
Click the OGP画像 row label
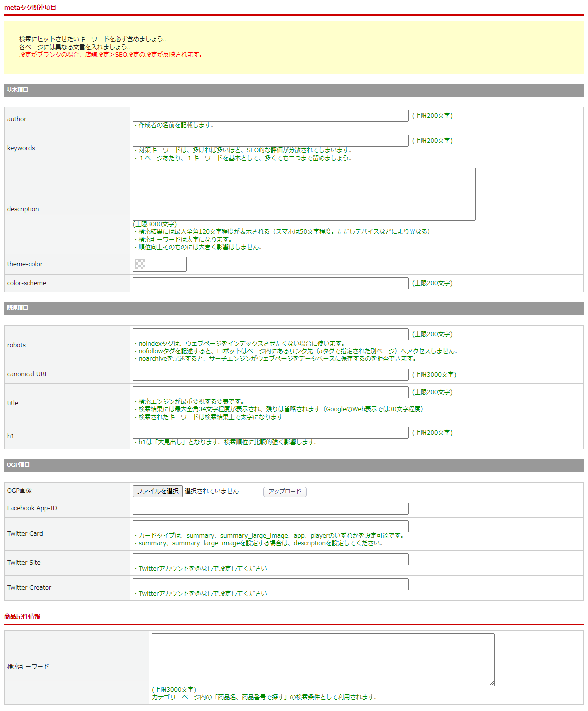pyautogui.click(x=20, y=491)
